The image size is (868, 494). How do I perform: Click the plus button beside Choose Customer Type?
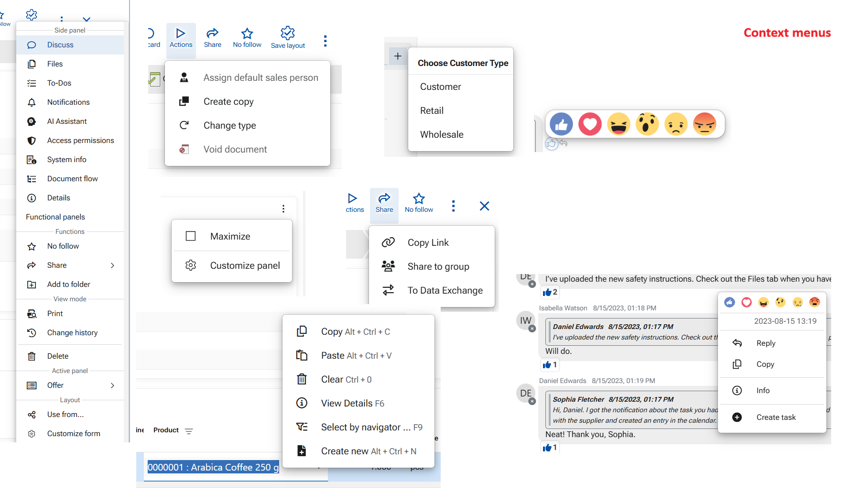(398, 56)
